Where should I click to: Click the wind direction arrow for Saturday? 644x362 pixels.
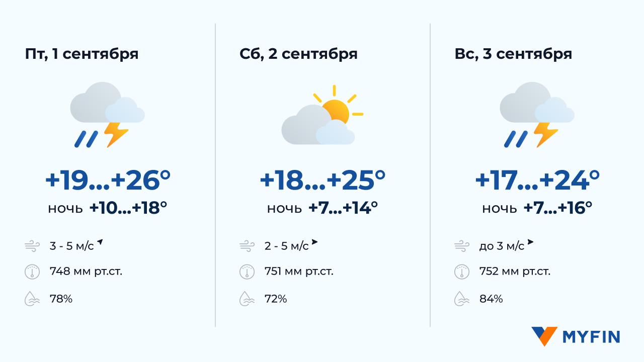coord(314,243)
